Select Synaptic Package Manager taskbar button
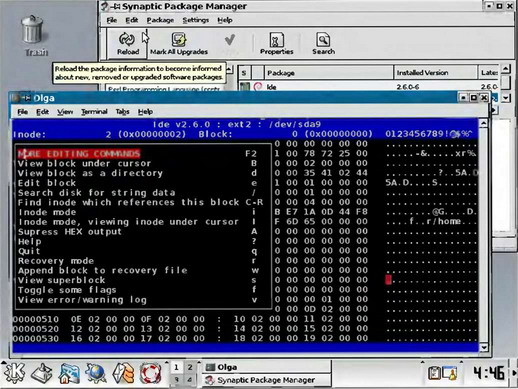Screen dimensions: 518x389 click(x=267, y=380)
